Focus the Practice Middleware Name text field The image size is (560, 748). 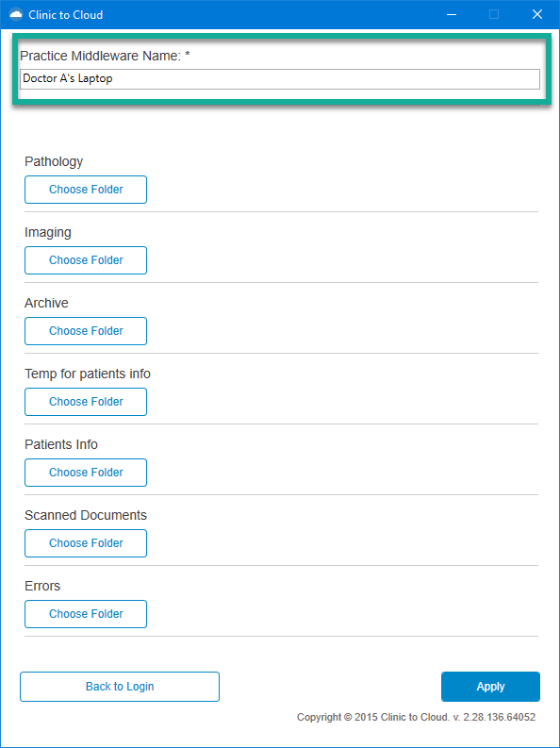point(280,79)
